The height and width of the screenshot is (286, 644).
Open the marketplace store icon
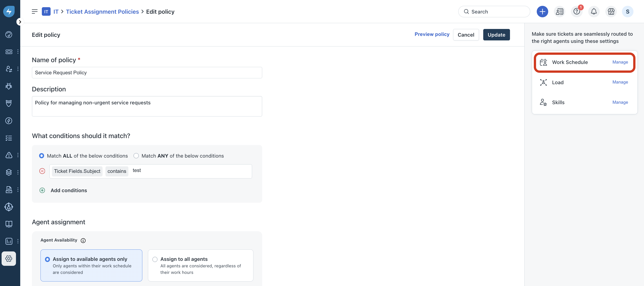point(611,11)
